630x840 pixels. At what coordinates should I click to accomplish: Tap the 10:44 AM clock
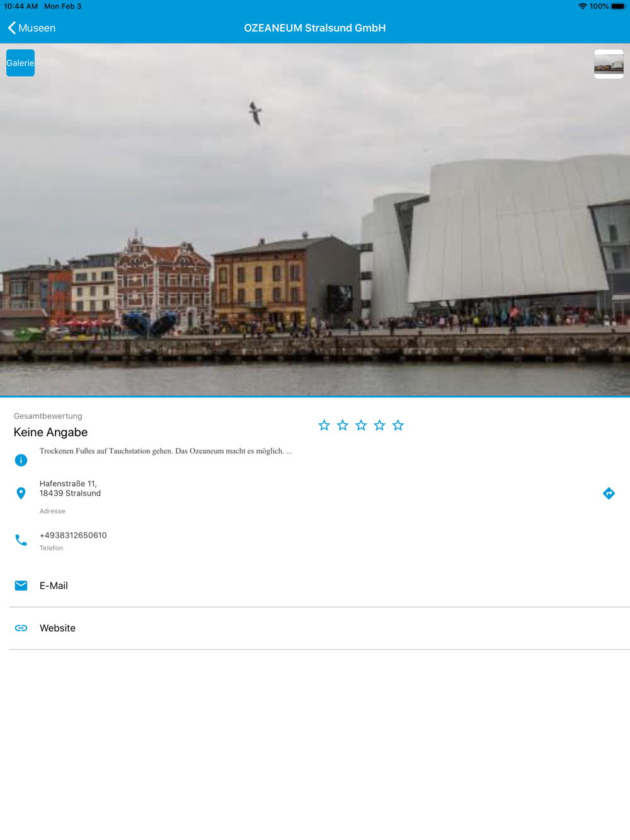pyautogui.click(x=21, y=6)
